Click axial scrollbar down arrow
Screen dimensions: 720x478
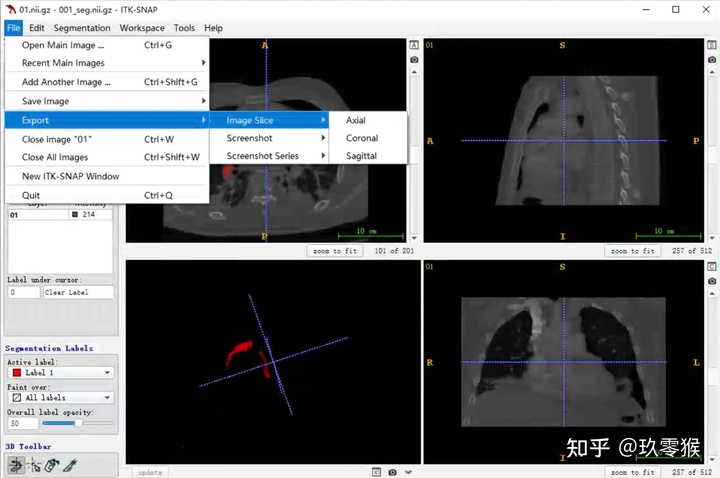click(414, 238)
